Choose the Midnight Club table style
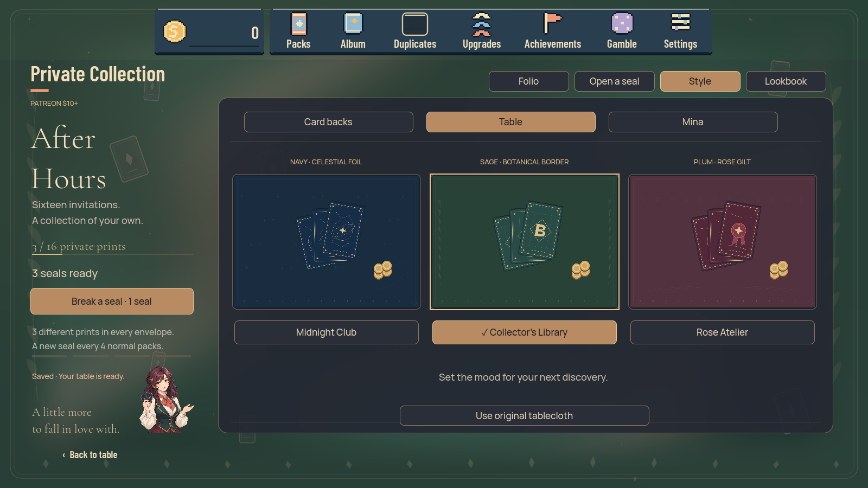Viewport: 868px width, 488px height. pyautogui.click(x=327, y=332)
